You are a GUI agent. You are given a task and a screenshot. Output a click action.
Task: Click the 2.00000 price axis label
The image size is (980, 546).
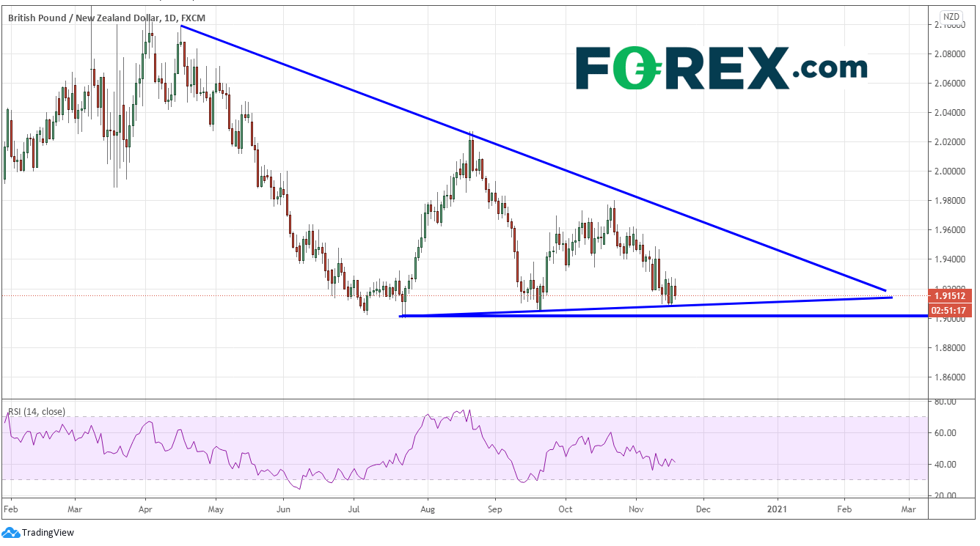pyautogui.click(x=950, y=171)
